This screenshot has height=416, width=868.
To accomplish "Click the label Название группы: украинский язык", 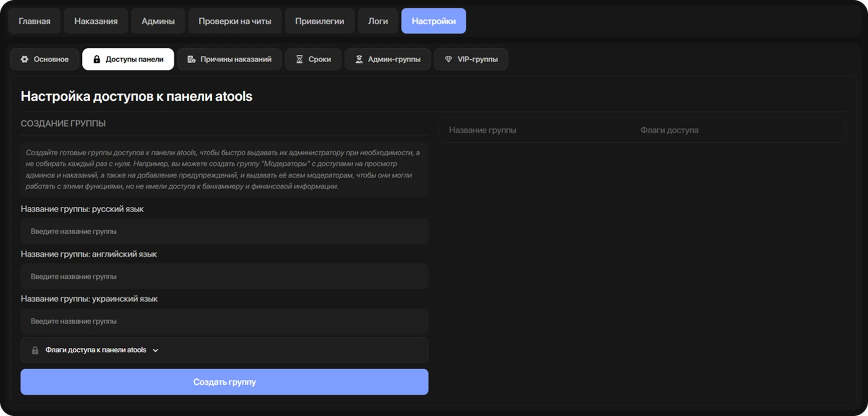I will (89, 299).
